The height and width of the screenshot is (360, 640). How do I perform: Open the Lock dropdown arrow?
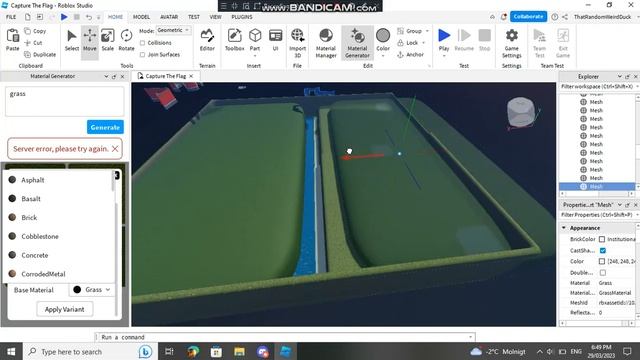tap(424, 42)
